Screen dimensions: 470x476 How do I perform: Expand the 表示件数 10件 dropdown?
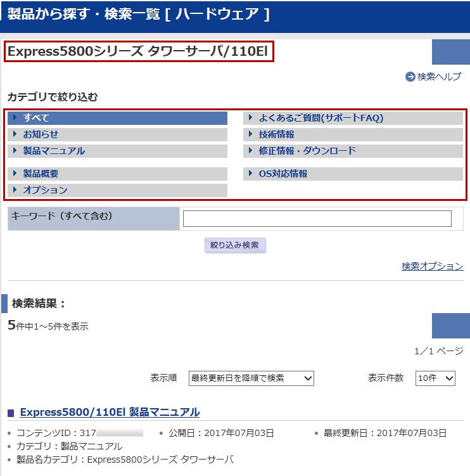click(x=435, y=378)
